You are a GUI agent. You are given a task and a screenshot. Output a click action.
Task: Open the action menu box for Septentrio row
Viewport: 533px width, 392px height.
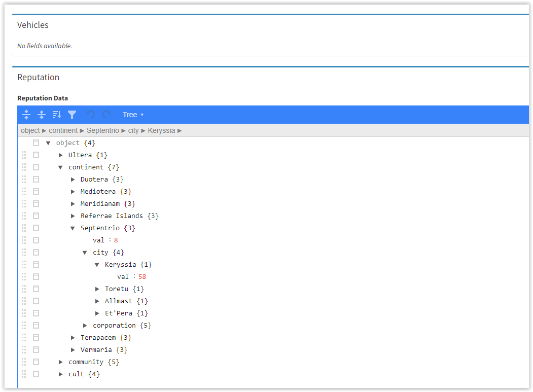pos(36,228)
